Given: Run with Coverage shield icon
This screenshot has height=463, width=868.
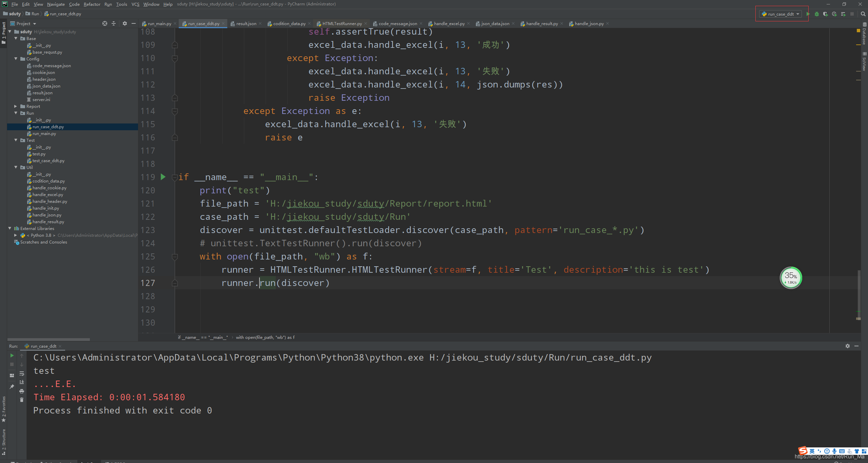Looking at the screenshot, I should point(825,14).
